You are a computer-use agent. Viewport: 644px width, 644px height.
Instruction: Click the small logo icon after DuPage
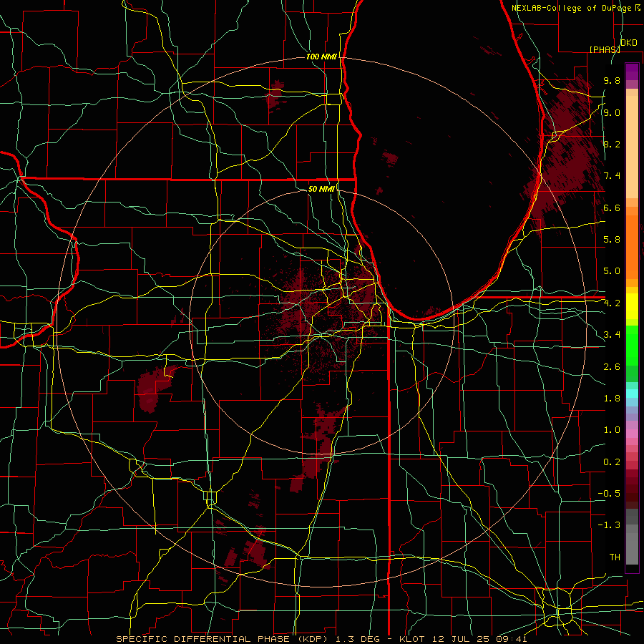638,7
